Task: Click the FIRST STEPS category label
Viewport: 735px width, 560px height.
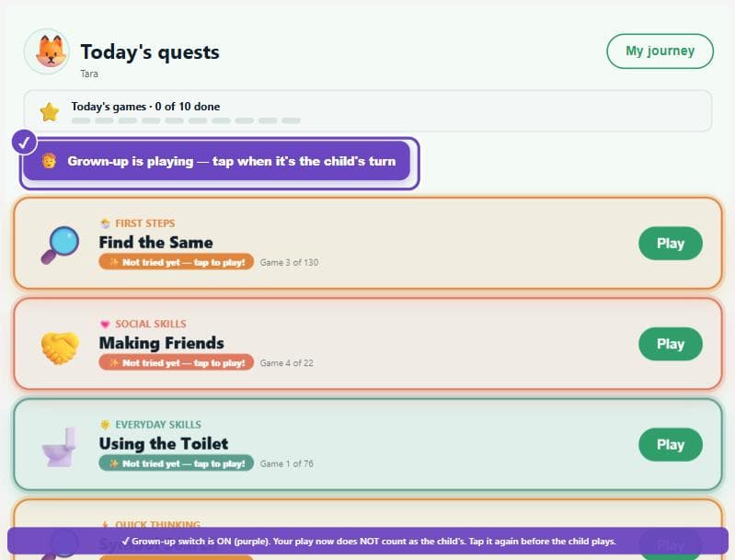Action: (x=145, y=223)
